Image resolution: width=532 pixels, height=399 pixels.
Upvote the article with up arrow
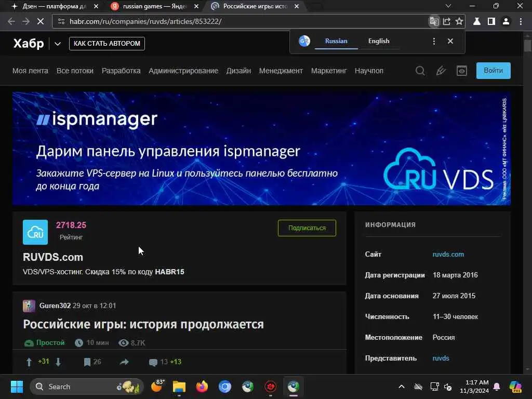click(29, 362)
